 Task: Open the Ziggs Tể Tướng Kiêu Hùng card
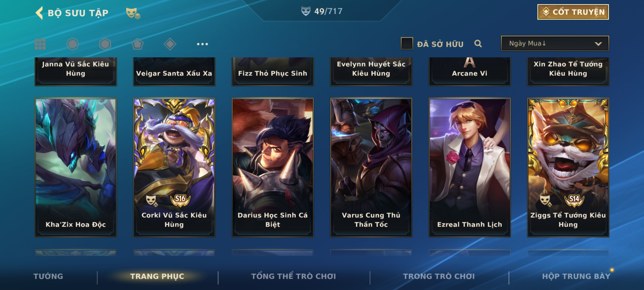point(568,168)
